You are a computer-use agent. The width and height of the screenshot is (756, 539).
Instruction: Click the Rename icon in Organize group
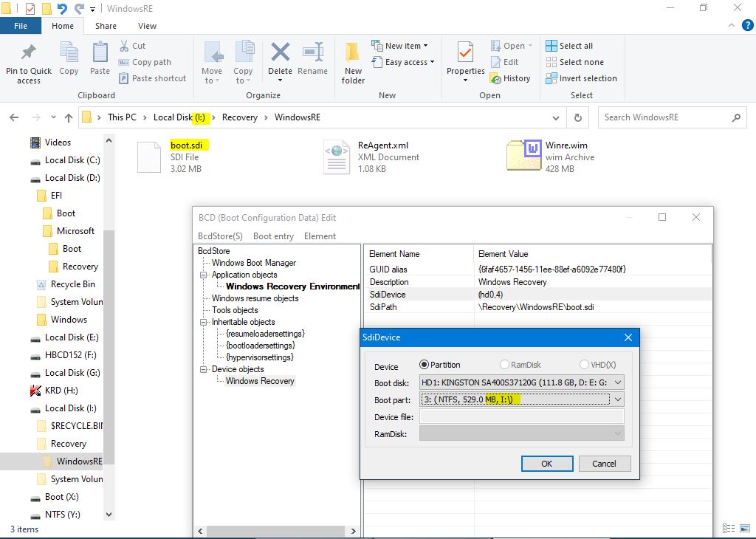click(x=312, y=55)
